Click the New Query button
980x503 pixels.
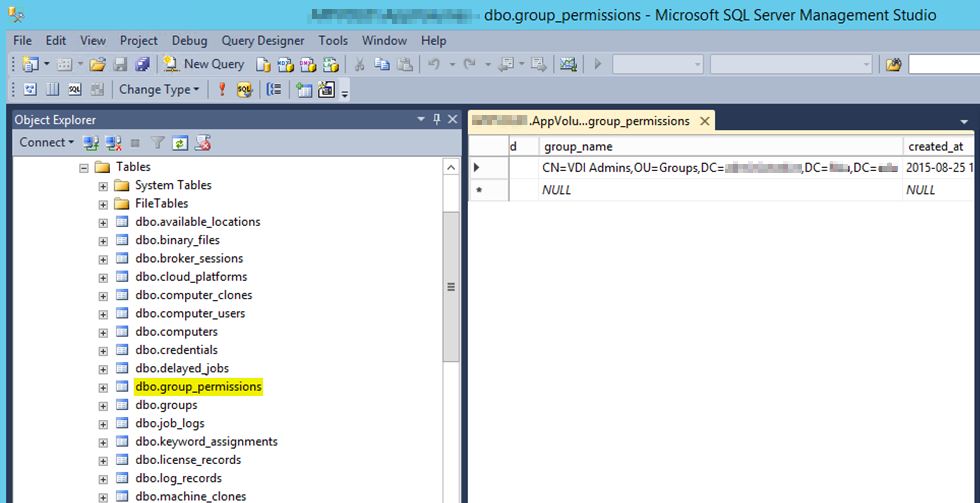[204, 64]
